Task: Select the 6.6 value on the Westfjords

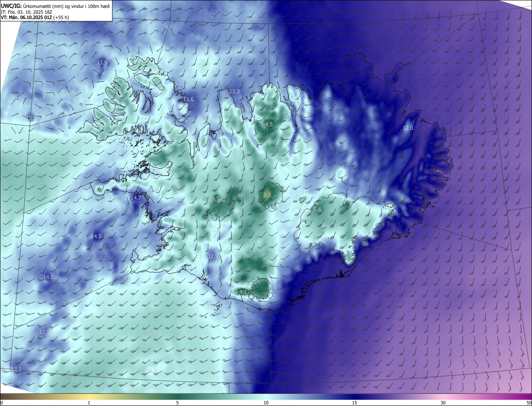Action: 122,91
